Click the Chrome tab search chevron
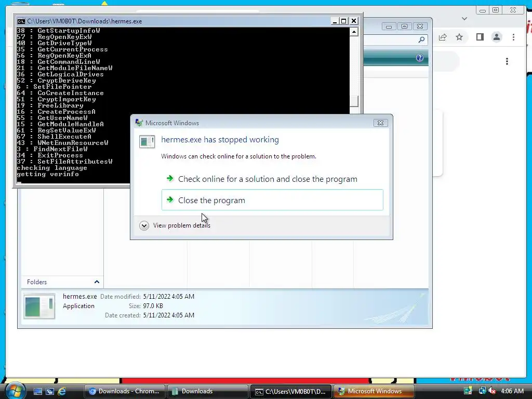The image size is (532, 399). pos(464,19)
